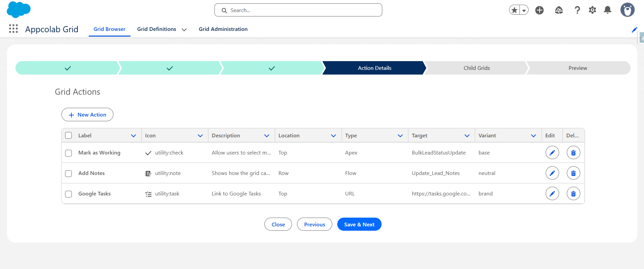Click the Link to Google Tasks description
This screenshot has width=644, height=269.
tap(236, 194)
